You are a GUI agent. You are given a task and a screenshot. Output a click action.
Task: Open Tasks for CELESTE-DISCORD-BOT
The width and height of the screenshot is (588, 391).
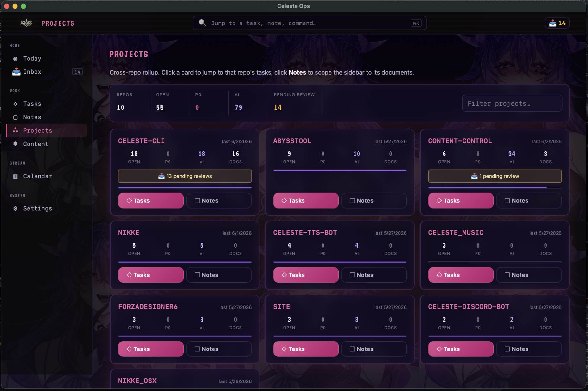[x=461, y=349]
